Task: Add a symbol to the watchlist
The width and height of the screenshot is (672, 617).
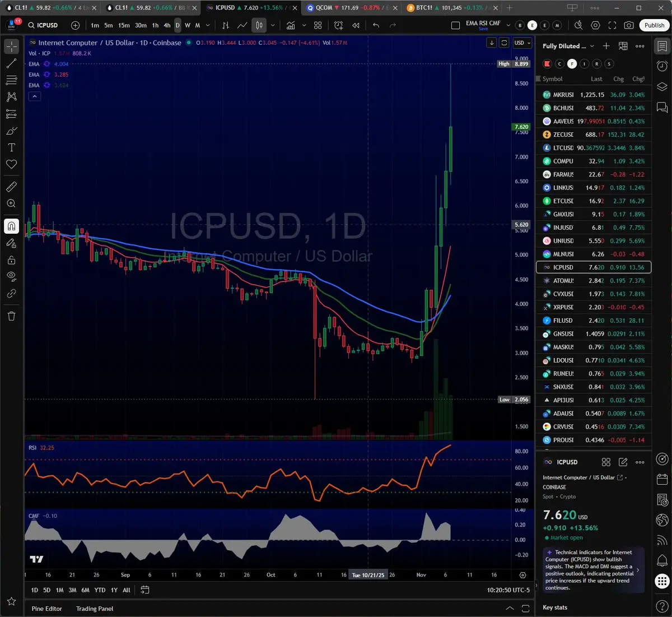Action: click(606, 46)
